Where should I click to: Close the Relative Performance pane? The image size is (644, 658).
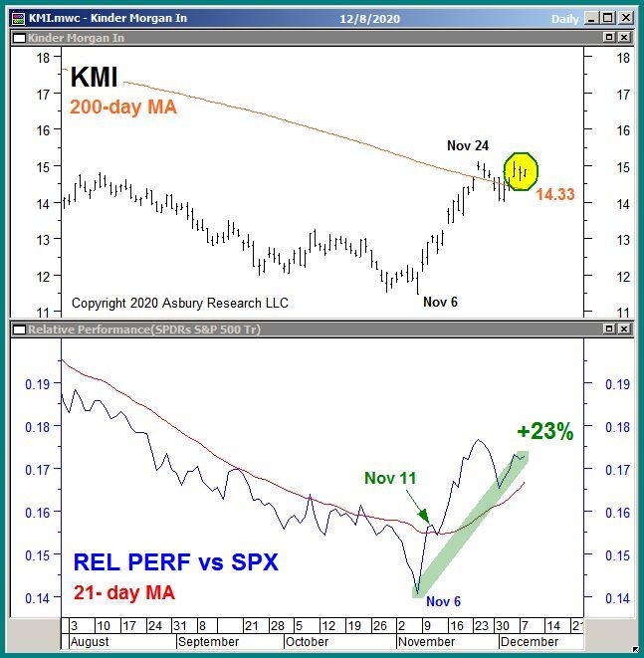click(x=625, y=329)
